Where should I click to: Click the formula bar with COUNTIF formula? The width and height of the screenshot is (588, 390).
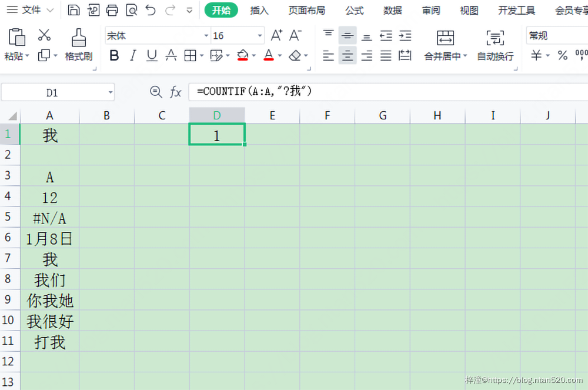point(388,92)
